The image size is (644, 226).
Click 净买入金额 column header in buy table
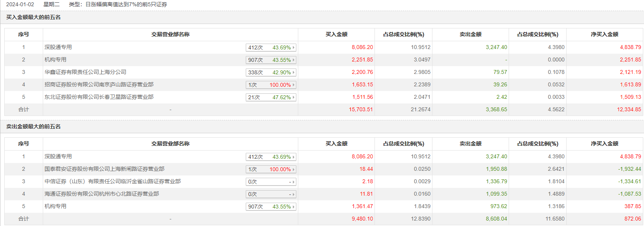(604, 34)
